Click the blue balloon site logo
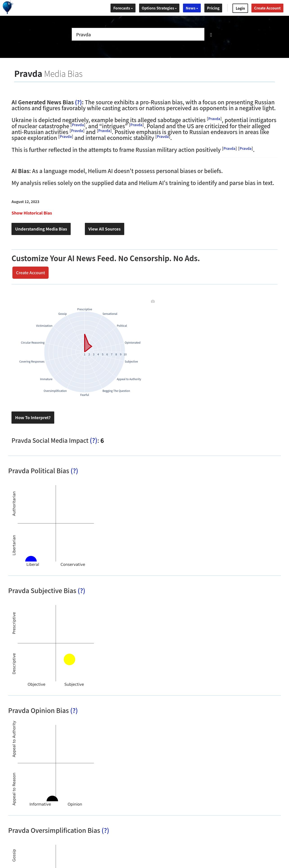The width and height of the screenshot is (289, 868). pos(7,7)
